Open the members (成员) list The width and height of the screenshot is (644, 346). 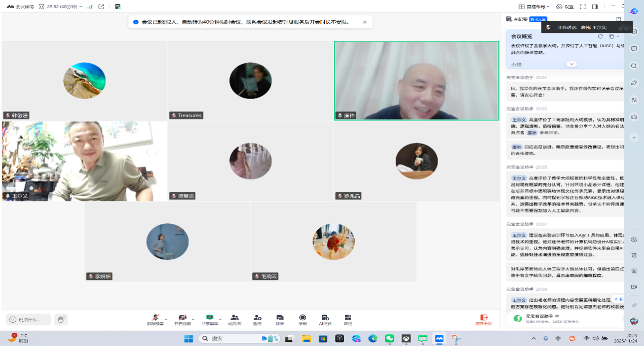point(234,319)
